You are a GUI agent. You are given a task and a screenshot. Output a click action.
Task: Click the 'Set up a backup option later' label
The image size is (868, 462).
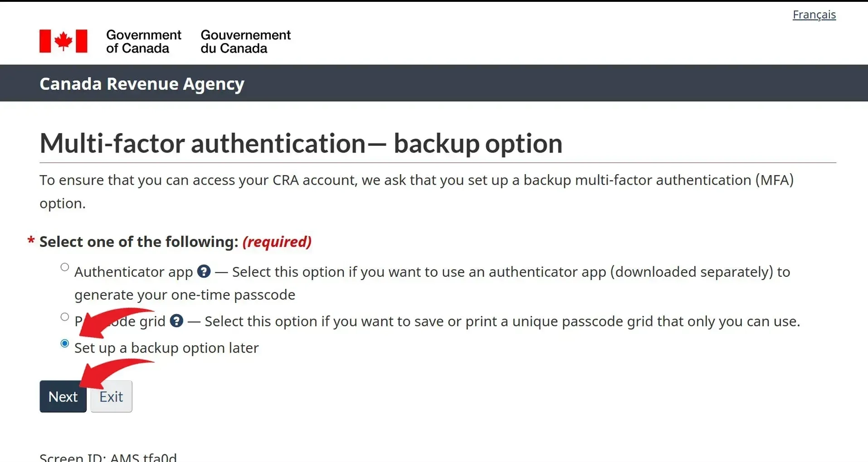[x=166, y=348]
